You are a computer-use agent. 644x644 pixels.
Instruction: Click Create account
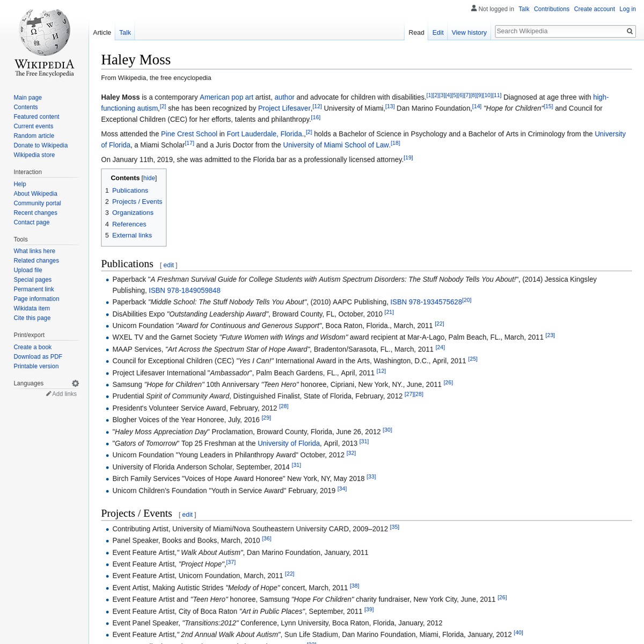(594, 9)
